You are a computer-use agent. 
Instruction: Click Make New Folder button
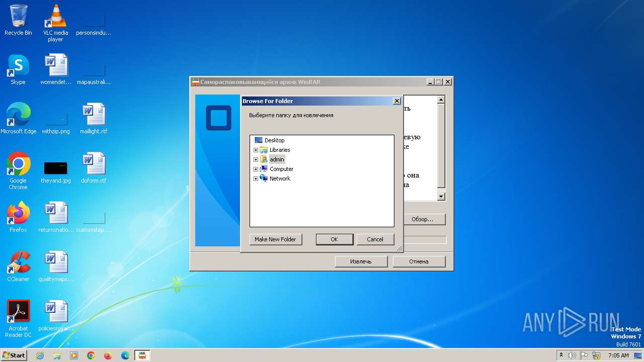pos(276,239)
